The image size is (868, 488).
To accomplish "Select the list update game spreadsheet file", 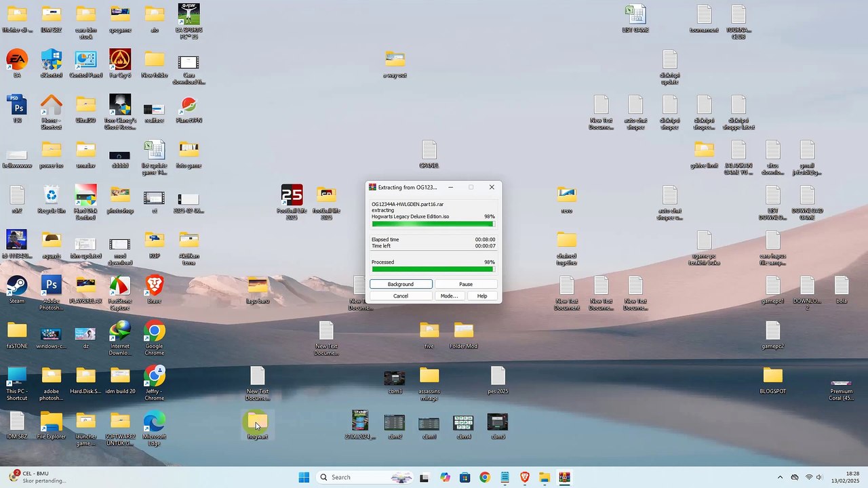I will (x=155, y=157).
